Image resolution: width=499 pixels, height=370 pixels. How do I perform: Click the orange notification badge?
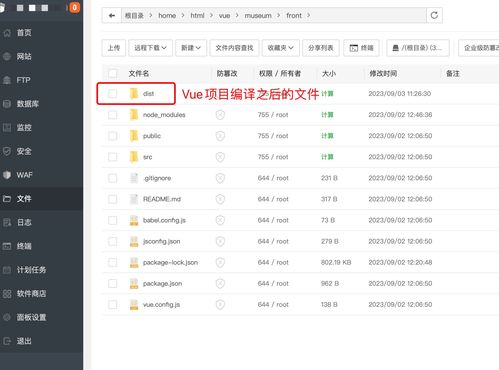tap(74, 7)
